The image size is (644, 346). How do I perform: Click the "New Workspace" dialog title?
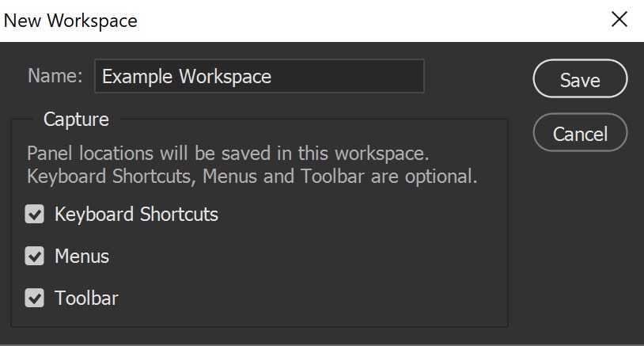(x=70, y=21)
